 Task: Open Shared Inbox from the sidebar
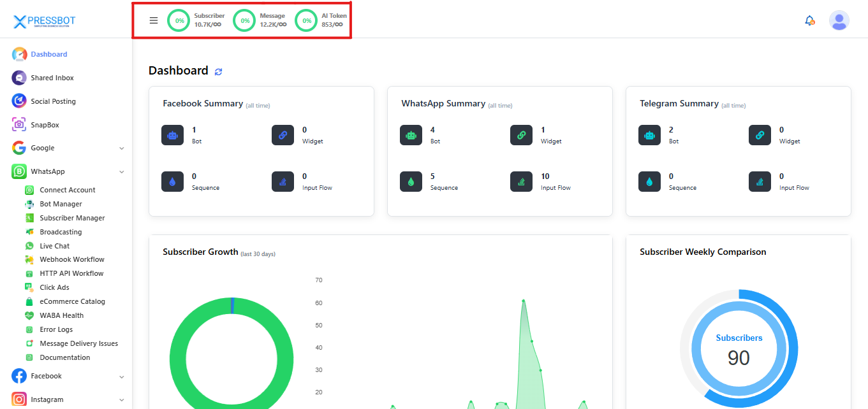coord(52,78)
